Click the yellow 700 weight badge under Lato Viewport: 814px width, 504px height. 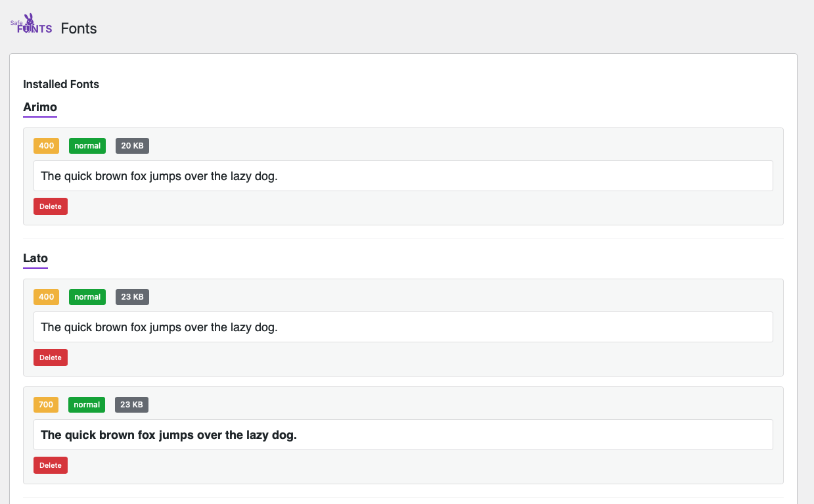(45, 404)
